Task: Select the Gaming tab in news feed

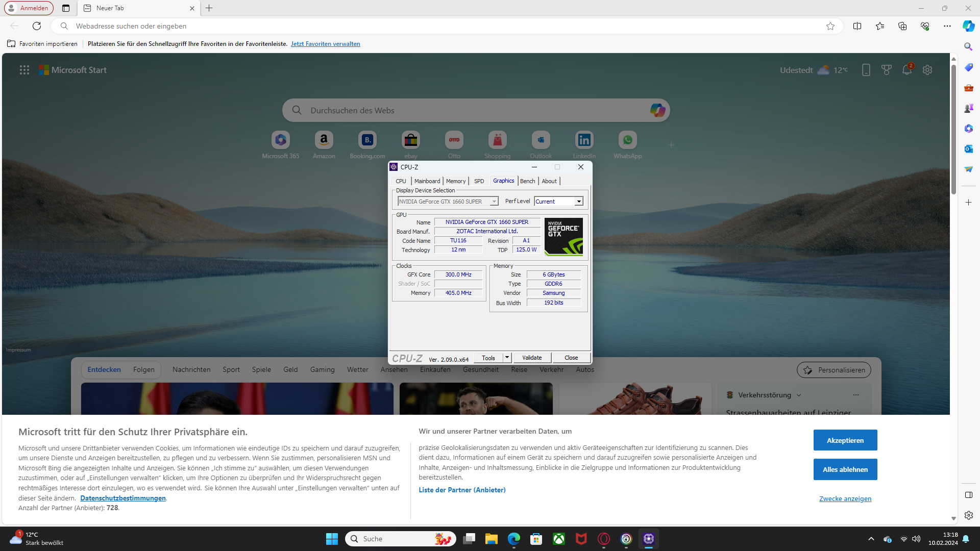Action: pyautogui.click(x=322, y=369)
